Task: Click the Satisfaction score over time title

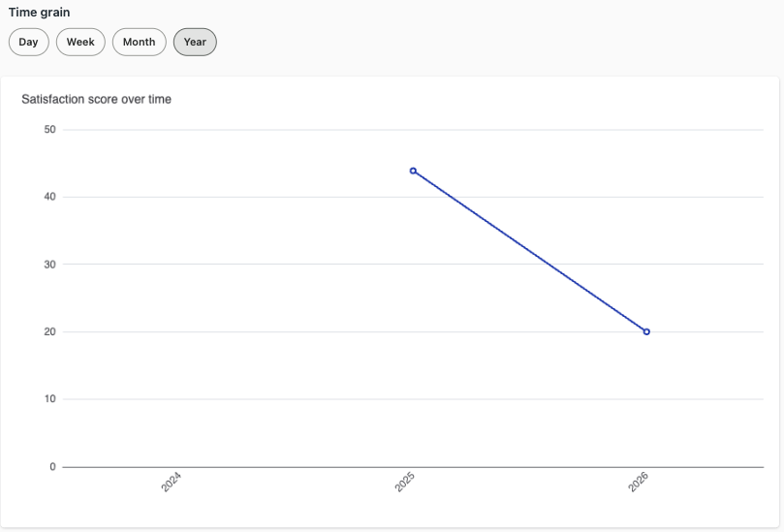Action: (x=97, y=100)
